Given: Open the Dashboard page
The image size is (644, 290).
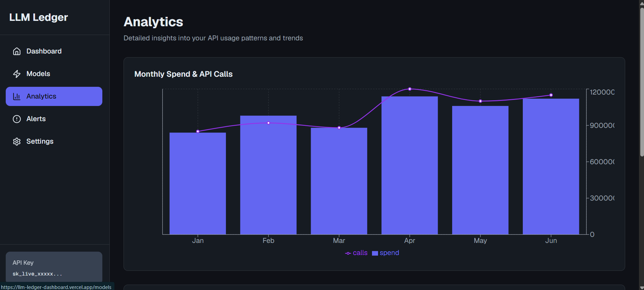Looking at the screenshot, I should (x=54, y=51).
